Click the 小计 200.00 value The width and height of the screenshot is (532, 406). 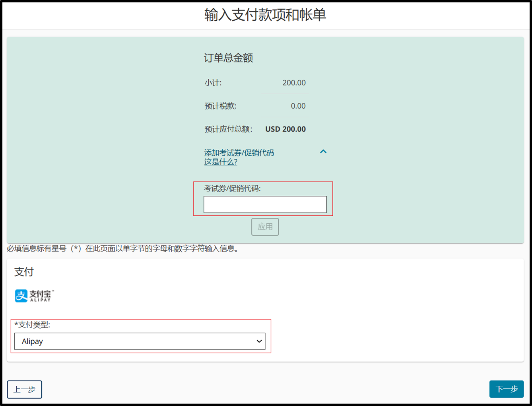294,83
